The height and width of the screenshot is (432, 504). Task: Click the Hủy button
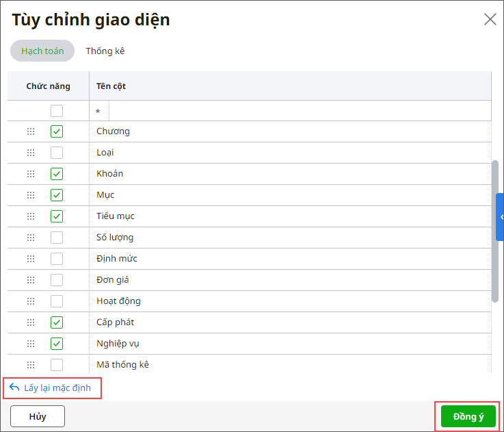point(38,416)
